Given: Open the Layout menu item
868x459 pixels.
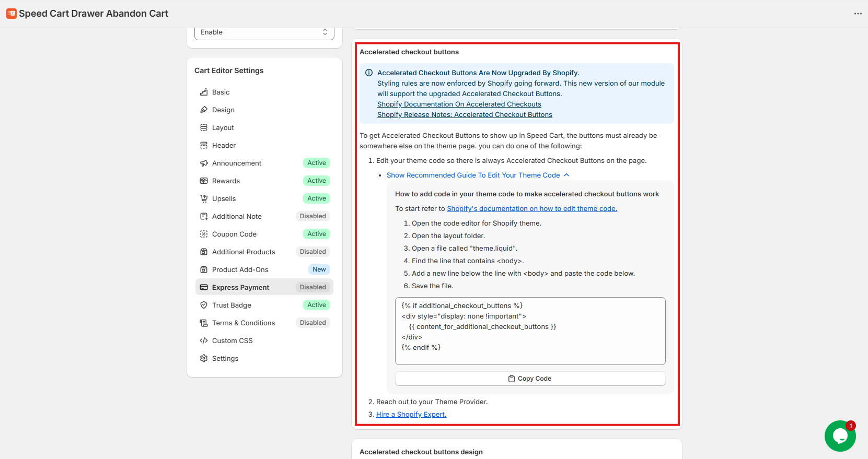Looking at the screenshot, I should pyautogui.click(x=223, y=128).
